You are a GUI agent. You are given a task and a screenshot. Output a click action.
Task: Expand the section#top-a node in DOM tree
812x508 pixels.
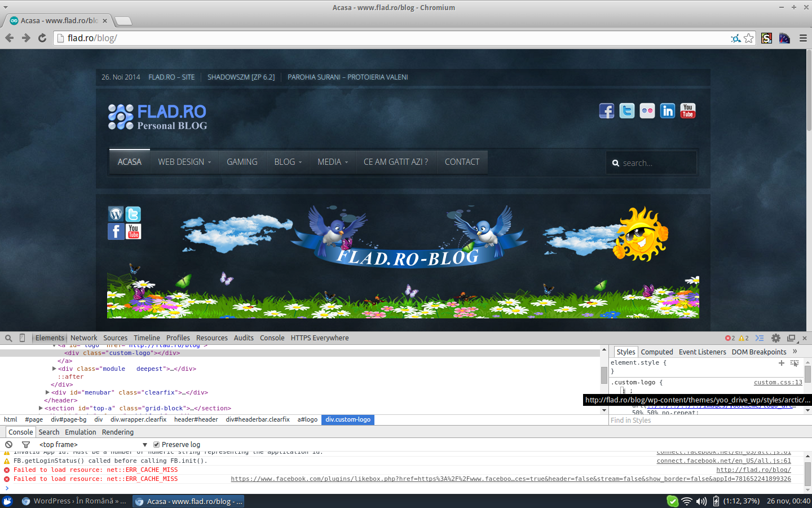[x=41, y=408]
